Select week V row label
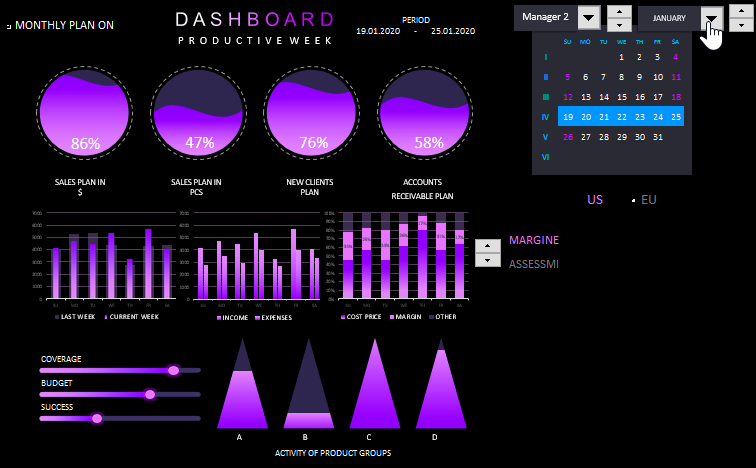The image size is (756, 468). [545, 137]
